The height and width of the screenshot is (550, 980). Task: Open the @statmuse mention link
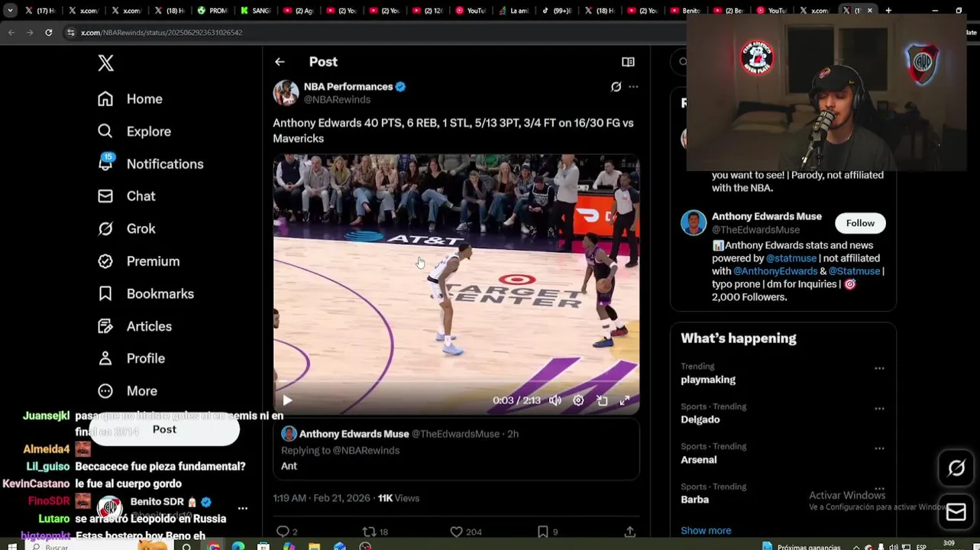(791, 258)
